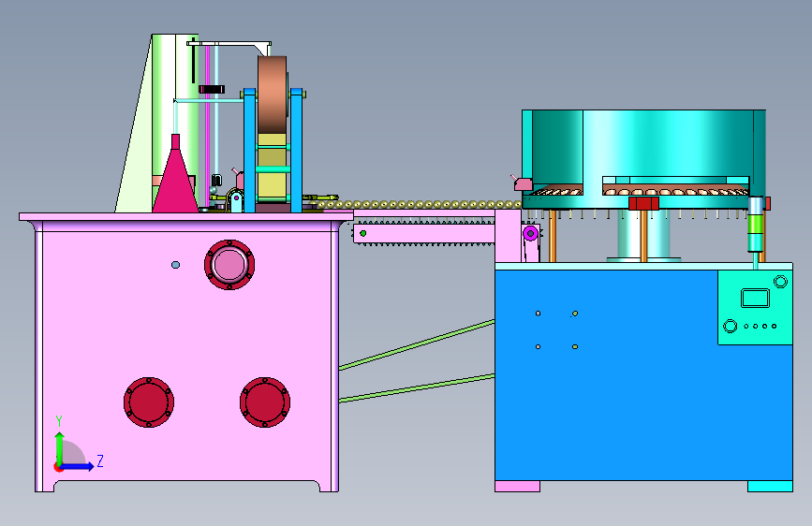Click the display screen on the control panel

tap(755, 299)
